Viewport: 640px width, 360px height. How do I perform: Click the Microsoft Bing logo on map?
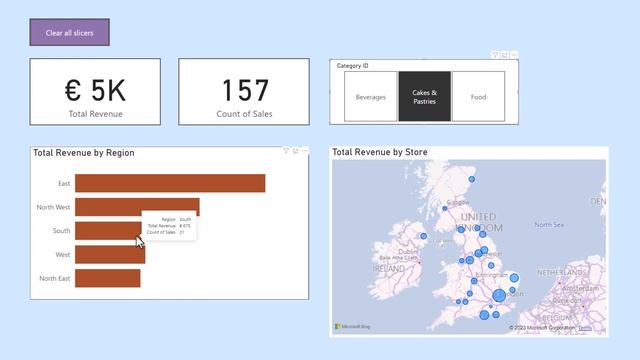point(353,327)
